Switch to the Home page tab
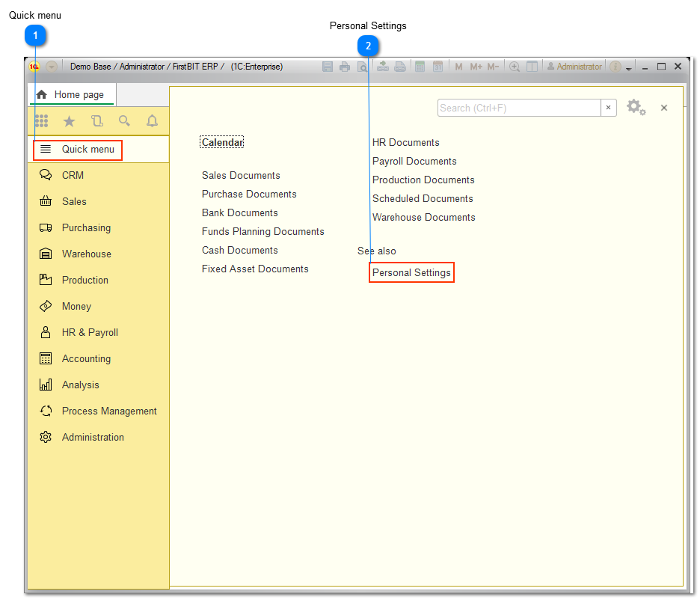Screen dimensions: 700x600 (72, 95)
